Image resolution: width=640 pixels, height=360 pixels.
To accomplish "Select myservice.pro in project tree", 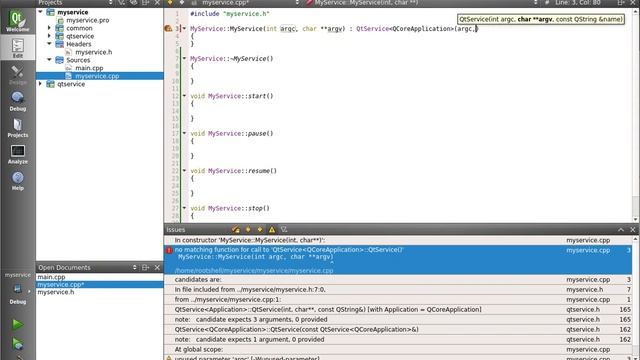I will tap(87, 20).
